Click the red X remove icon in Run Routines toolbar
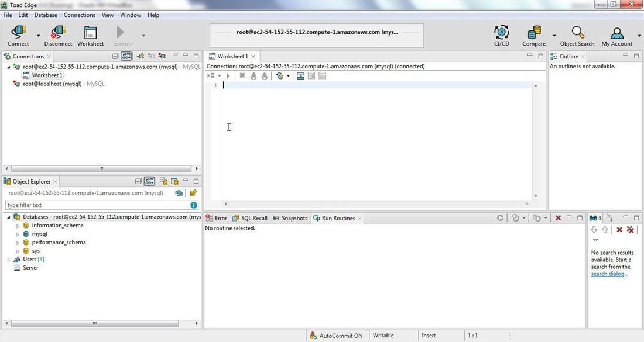This screenshot has height=342, width=644. coord(558,217)
